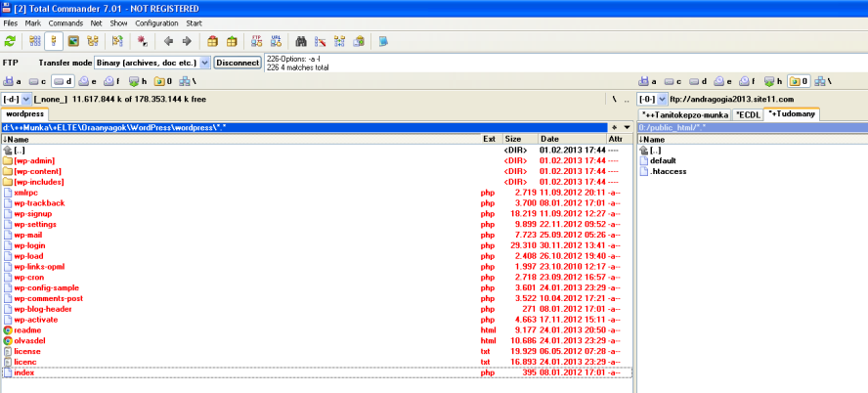The height and width of the screenshot is (393, 868).
Task: Switch to *ECDL tab
Action: pyautogui.click(x=748, y=115)
